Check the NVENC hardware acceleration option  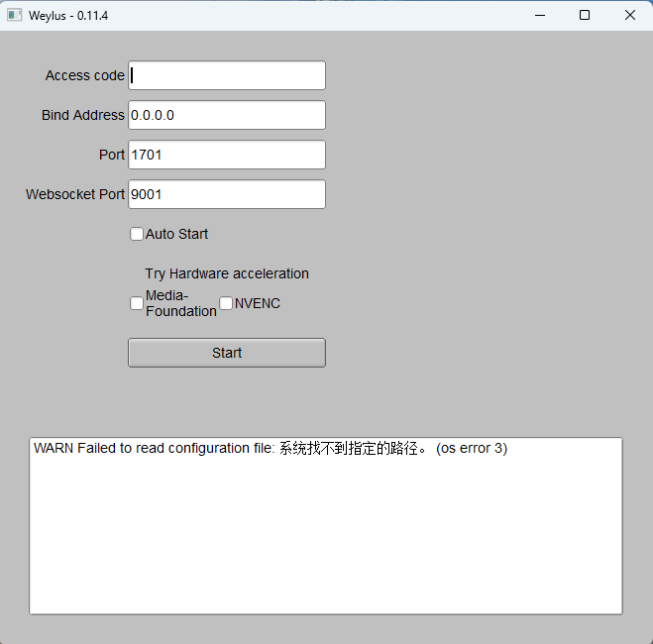point(226,303)
